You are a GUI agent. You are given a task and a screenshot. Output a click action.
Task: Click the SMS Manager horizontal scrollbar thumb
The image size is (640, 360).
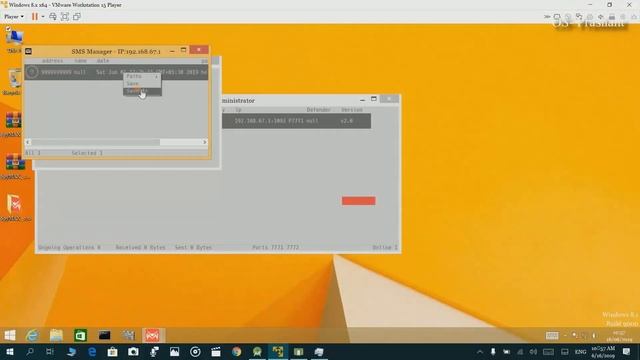96,142
